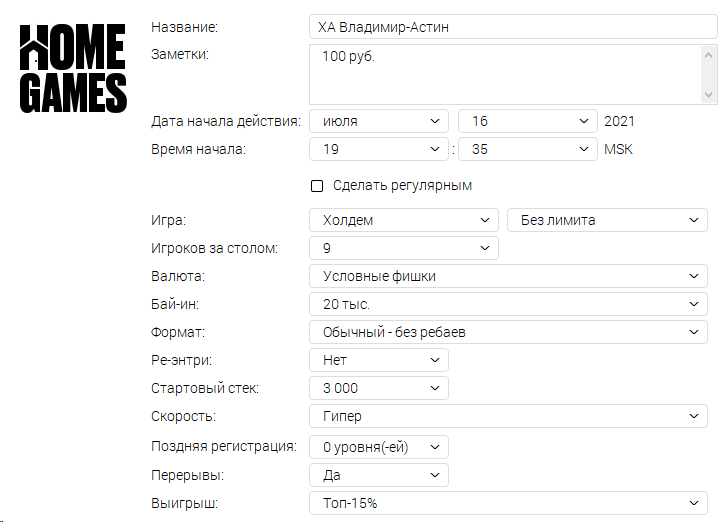Open the Ре-энтри dropdown showing Нет
Viewport: 724px width, 522px height.
click(379, 360)
